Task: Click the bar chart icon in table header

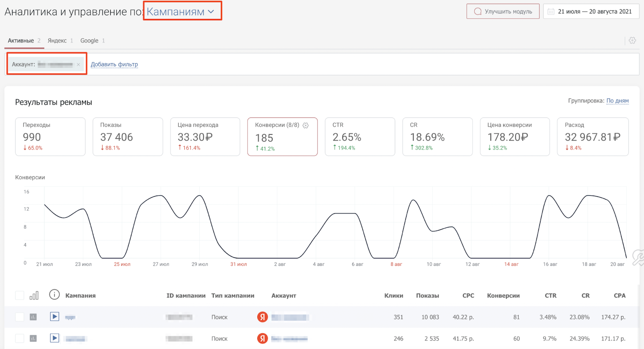Action: pyautogui.click(x=34, y=295)
